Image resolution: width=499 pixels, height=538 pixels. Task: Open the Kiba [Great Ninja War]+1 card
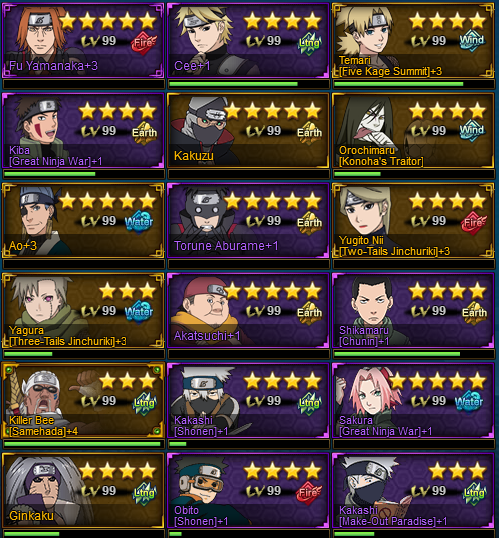coord(83,130)
